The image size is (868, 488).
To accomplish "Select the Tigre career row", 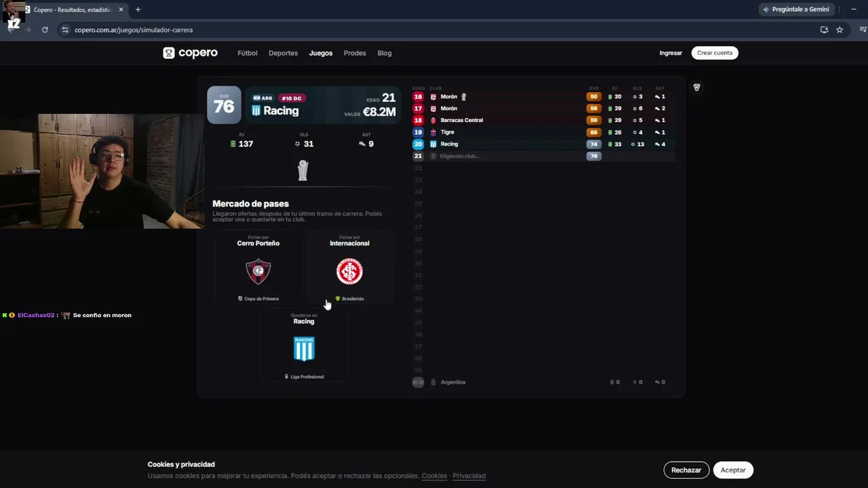I will click(x=544, y=132).
